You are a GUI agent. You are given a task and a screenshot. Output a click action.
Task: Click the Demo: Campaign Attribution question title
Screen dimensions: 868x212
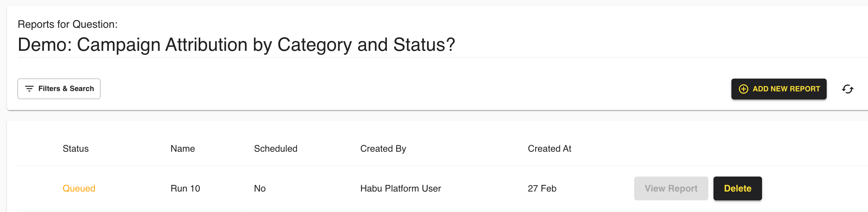[236, 45]
